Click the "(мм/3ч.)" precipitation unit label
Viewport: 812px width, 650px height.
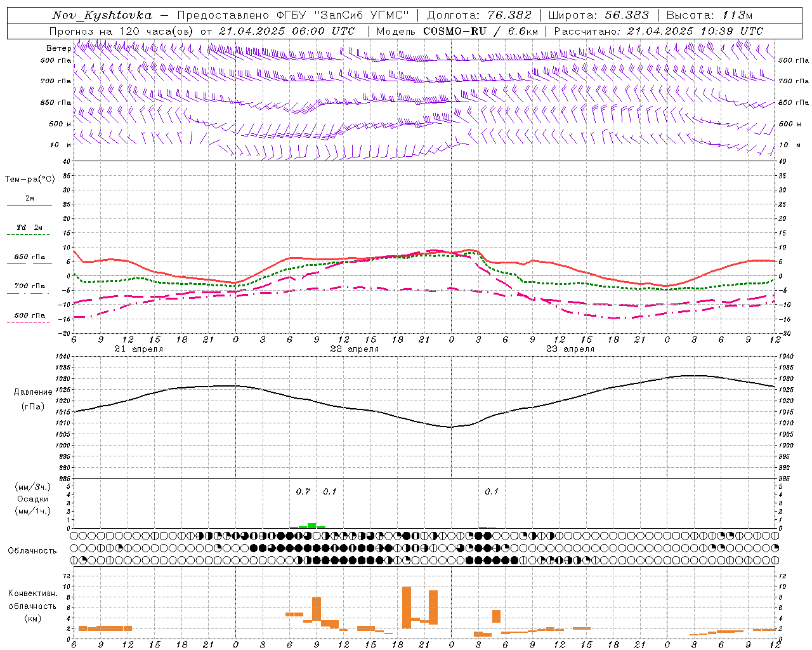32,487
